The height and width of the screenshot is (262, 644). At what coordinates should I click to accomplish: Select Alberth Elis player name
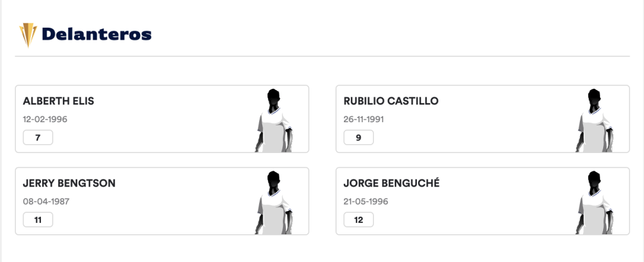point(58,101)
